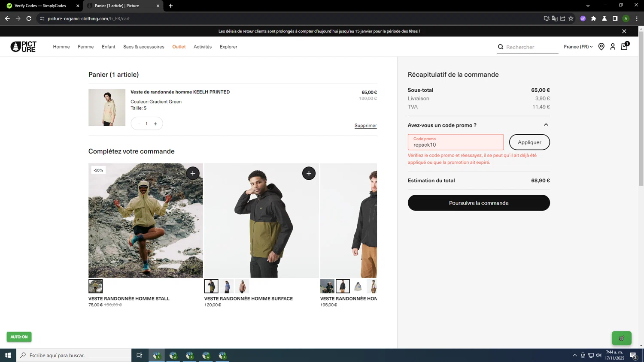Add Veste Randonnée Homme Surface to cart

pos(309,173)
